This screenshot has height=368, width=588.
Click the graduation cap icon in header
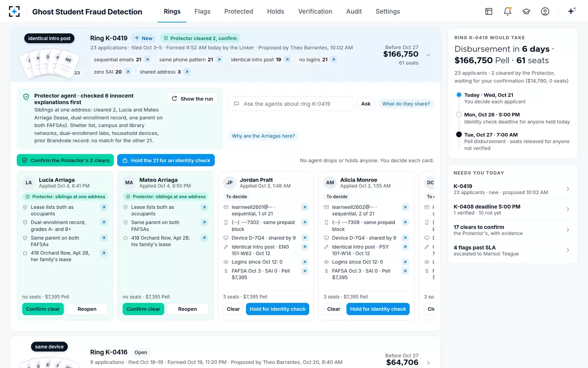[526, 11]
